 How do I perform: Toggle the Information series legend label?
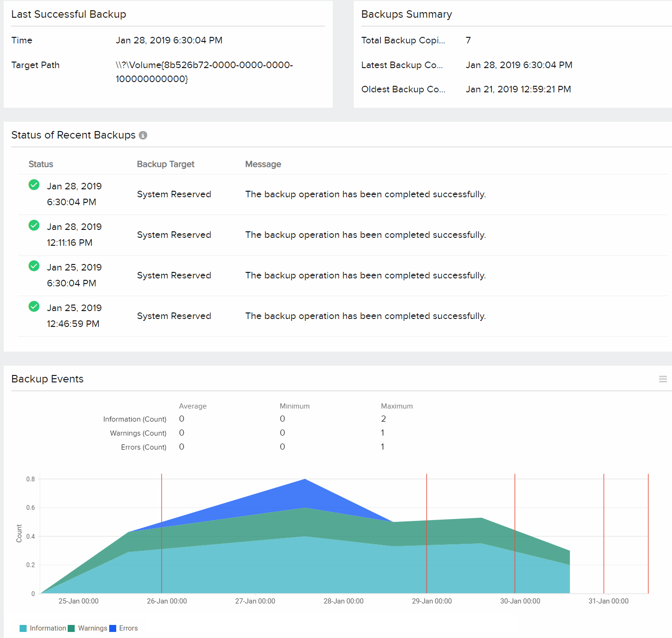pos(48,628)
